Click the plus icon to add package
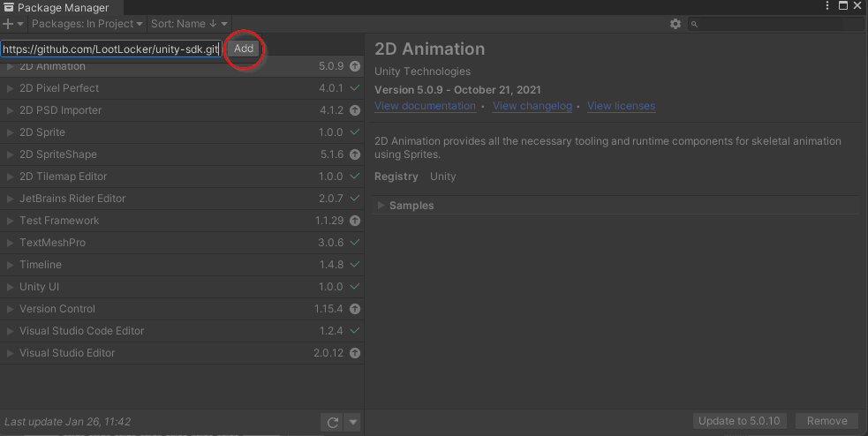Viewport: 868px width, 436px height. point(9,24)
